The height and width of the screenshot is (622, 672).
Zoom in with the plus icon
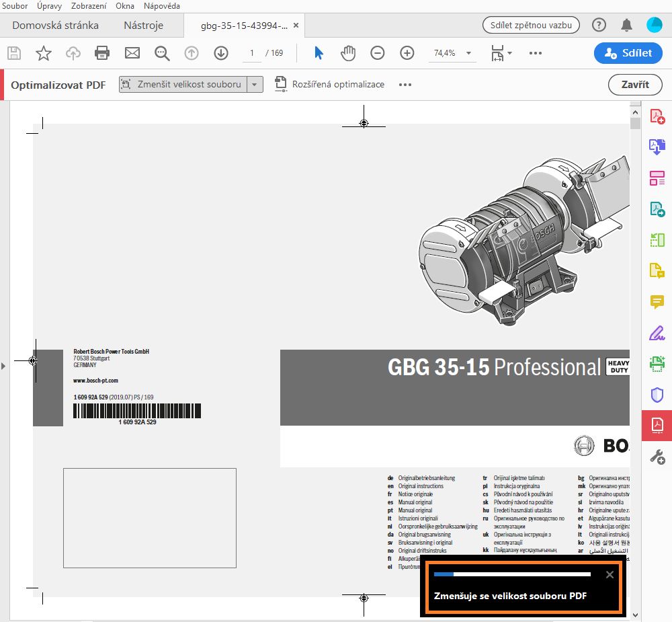tap(407, 53)
